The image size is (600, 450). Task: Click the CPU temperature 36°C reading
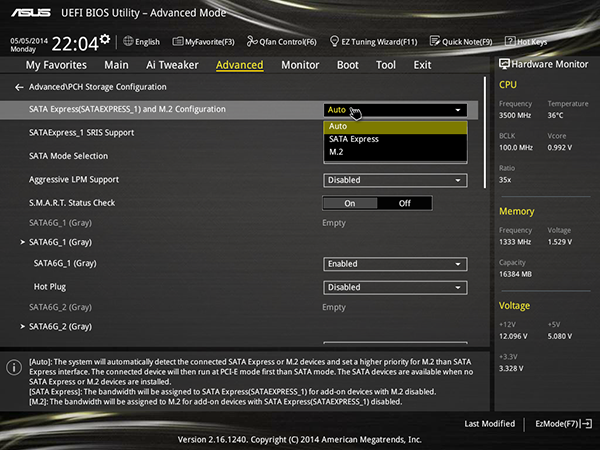555,115
